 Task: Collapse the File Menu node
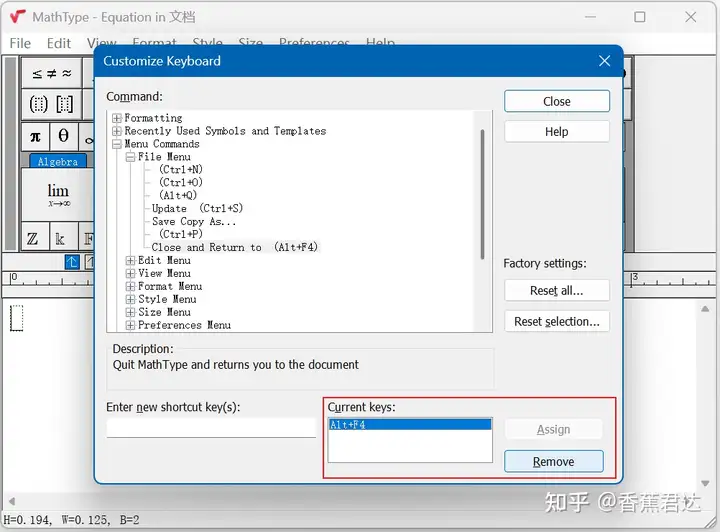pos(130,157)
